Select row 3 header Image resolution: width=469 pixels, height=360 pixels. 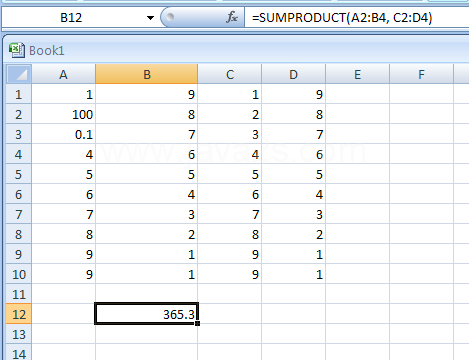point(19,134)
